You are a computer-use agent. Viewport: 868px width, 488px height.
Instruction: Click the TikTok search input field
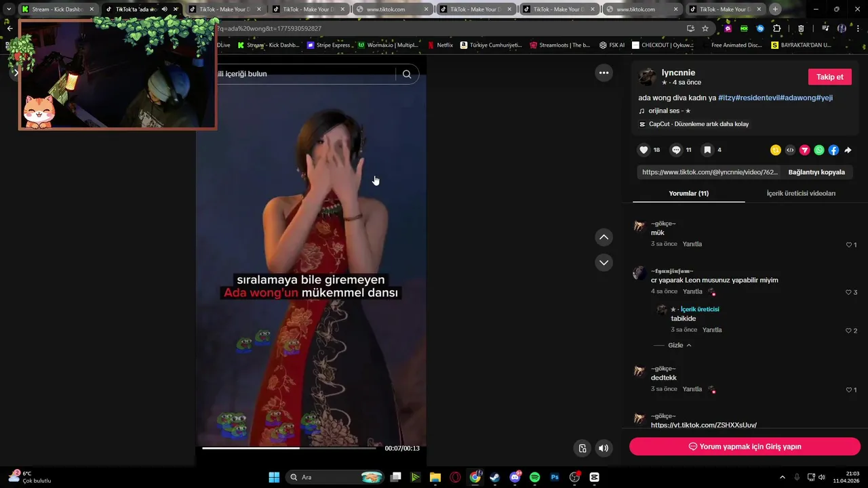click(x=305, y=74)
